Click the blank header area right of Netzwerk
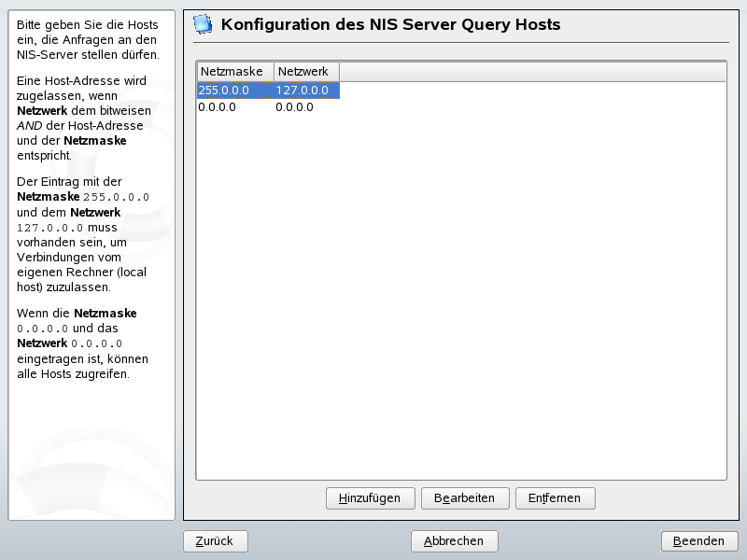747x560 pixels. click(x=532, y=72)
